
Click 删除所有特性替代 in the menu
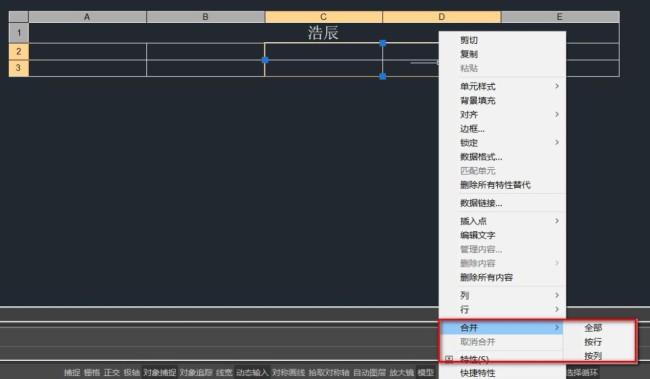coord(495,185)
